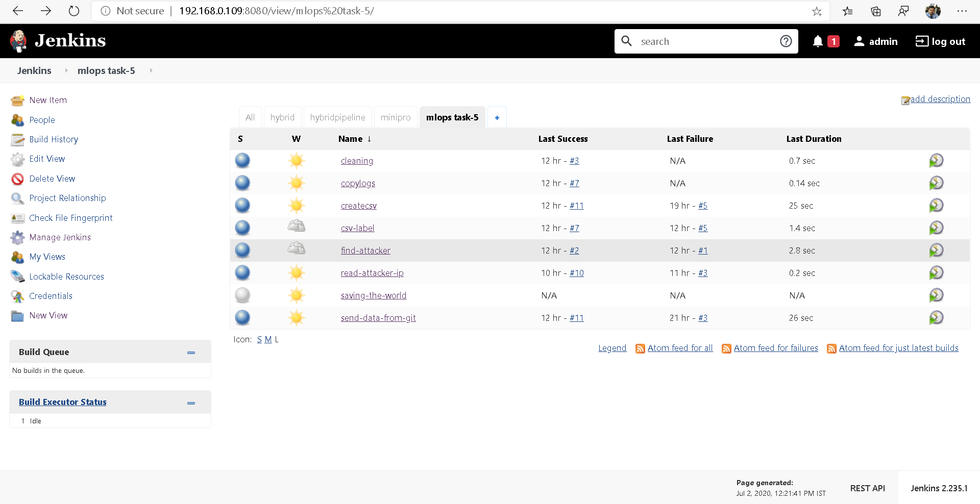Open search help question mark icon
Image resolution: width=980 pixels, height=504 pixels.
pos(786,41)
